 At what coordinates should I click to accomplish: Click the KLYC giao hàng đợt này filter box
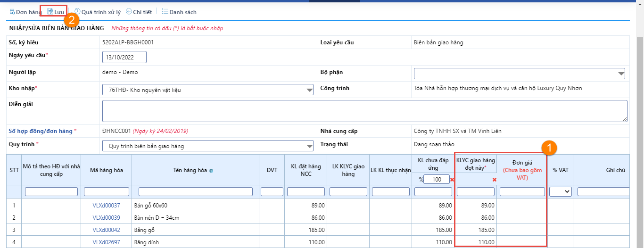click(476, 191)
